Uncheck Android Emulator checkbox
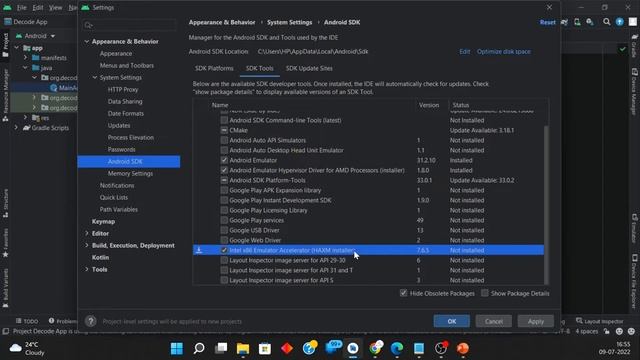This screenshot has width=640, height=360. click(224, 160)
